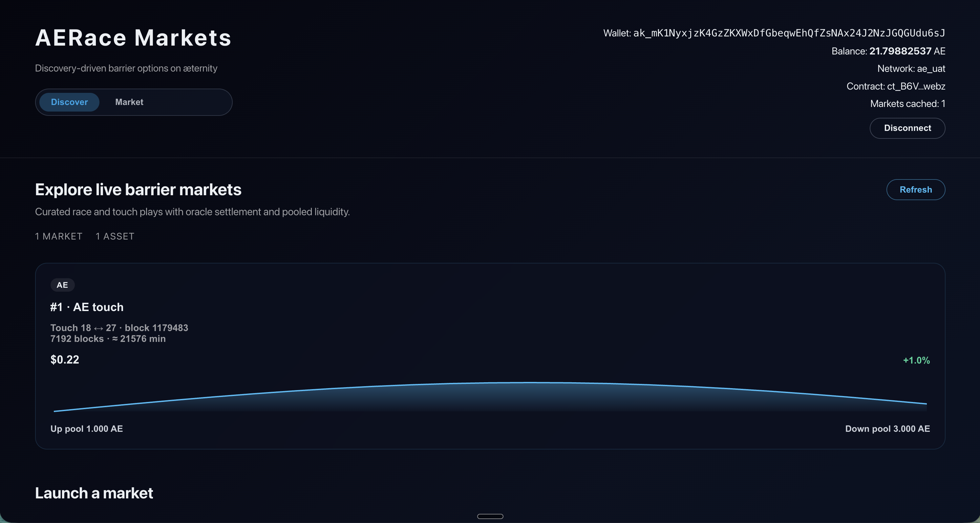Switch to the Discover tab

click(69, 102)
